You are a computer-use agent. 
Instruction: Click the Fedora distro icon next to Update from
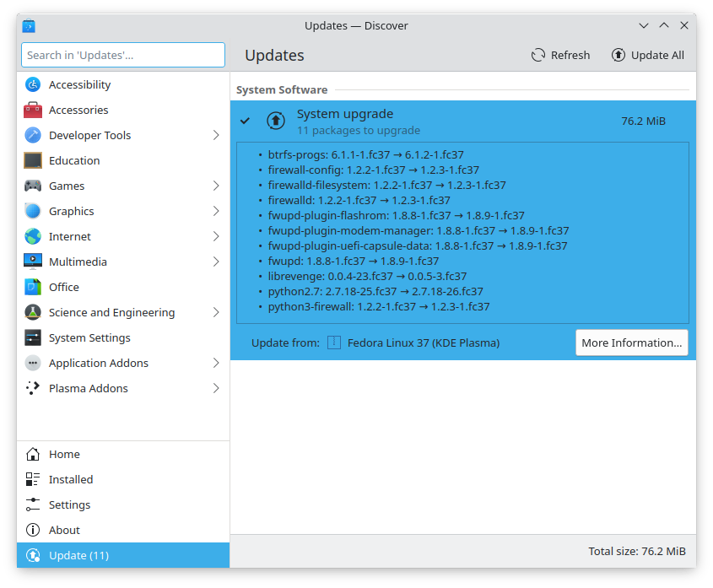click(333, 343)
